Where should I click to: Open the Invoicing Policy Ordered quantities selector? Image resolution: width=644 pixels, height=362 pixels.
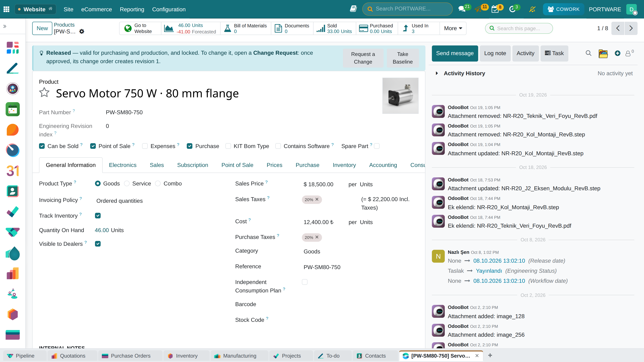[x=120, y=201]
